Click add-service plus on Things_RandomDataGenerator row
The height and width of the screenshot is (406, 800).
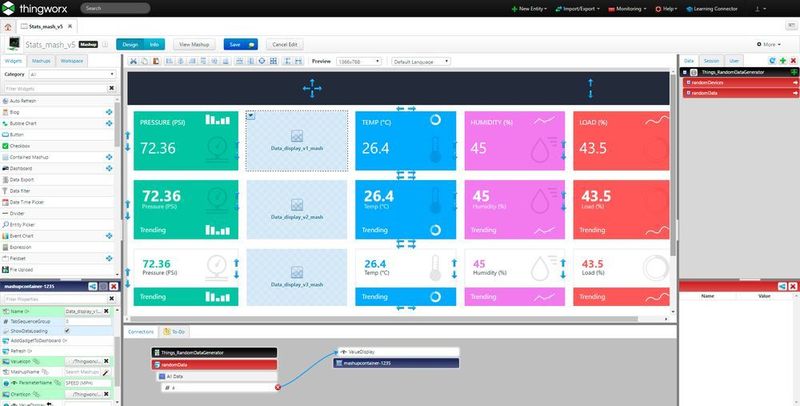794,72
